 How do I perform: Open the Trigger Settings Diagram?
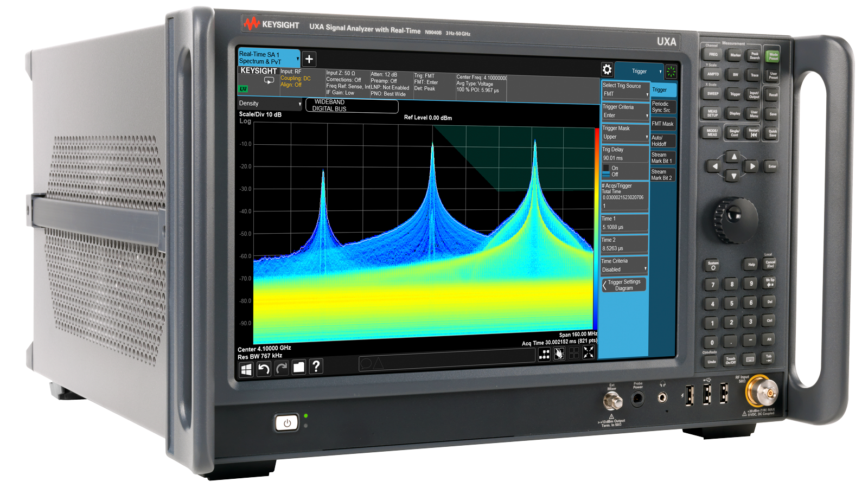(623, 285)
